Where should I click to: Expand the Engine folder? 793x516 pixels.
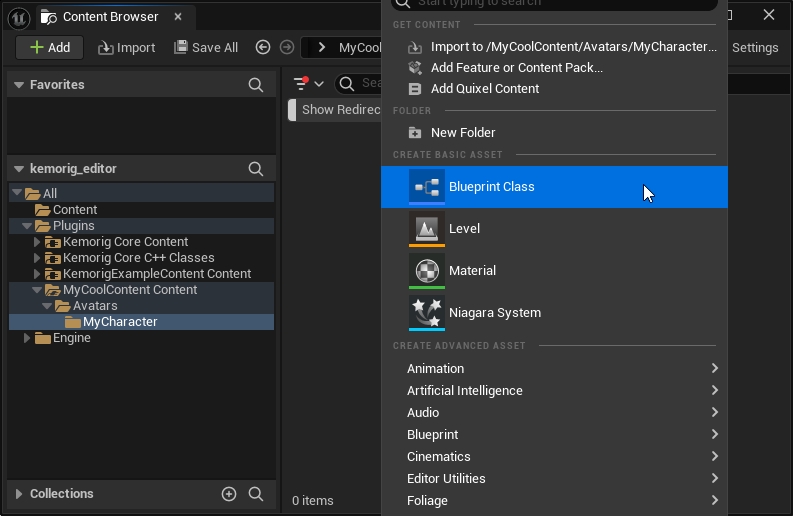pos(27,338)
